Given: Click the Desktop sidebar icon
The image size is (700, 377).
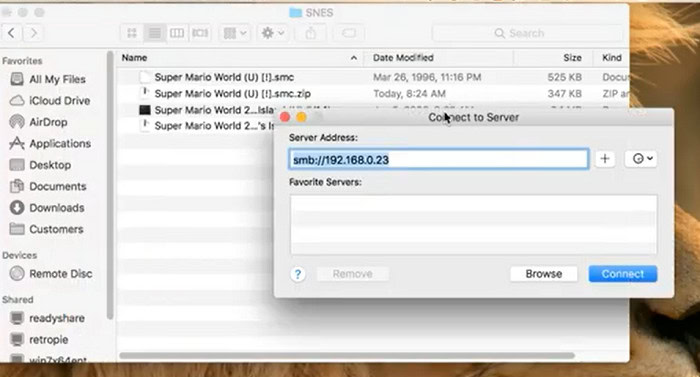Looking at the screenshot, I should tap(17, 165).
